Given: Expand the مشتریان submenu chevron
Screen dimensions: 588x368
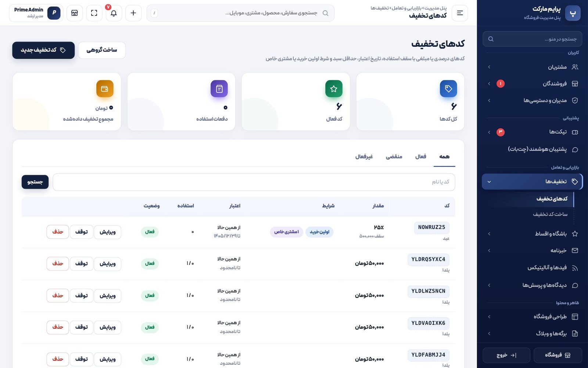Looking at the screenshot, I should coord(489,67).
